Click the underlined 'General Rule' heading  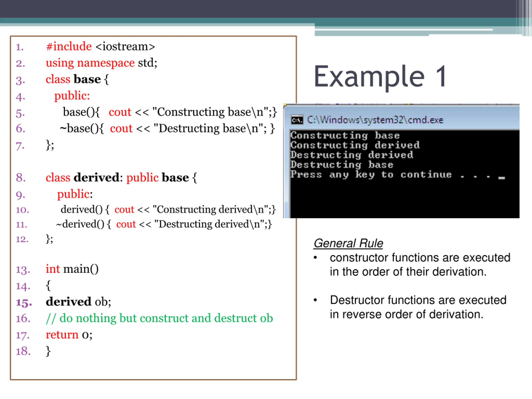click(x=348, y=243)
